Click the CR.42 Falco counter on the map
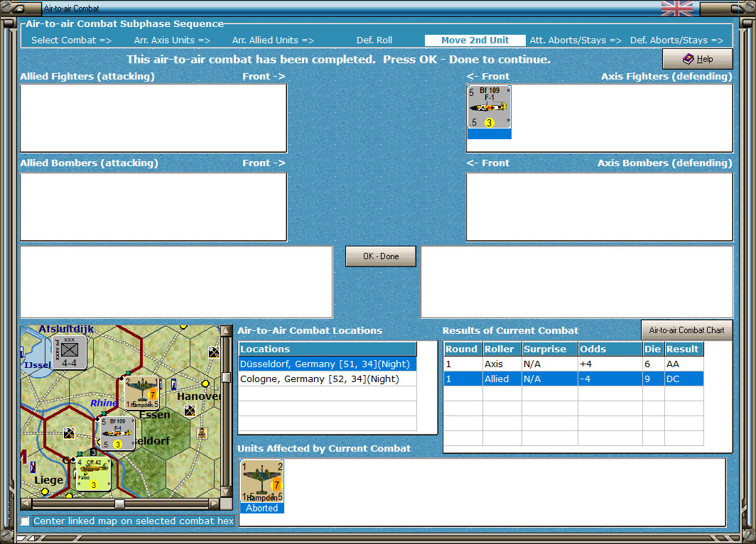The width and height of the screenshot is (756, 544). [94, 474]
